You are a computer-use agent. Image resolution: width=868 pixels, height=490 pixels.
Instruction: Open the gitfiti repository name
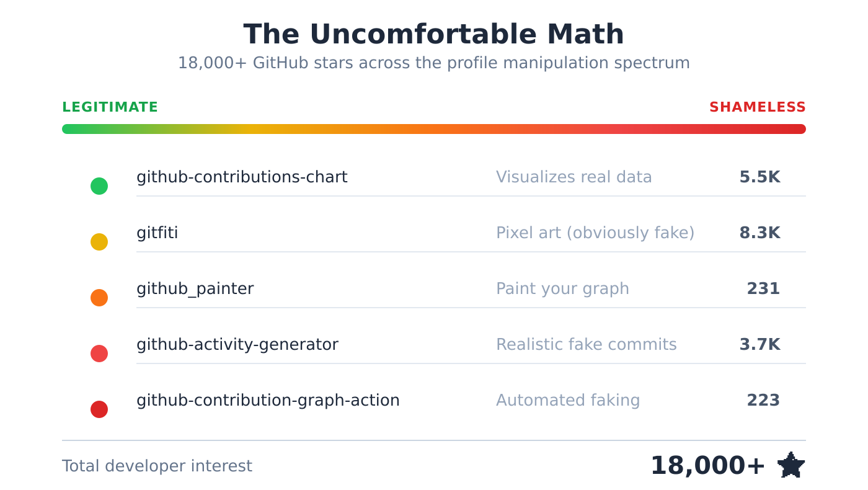[x=157, y=233]
